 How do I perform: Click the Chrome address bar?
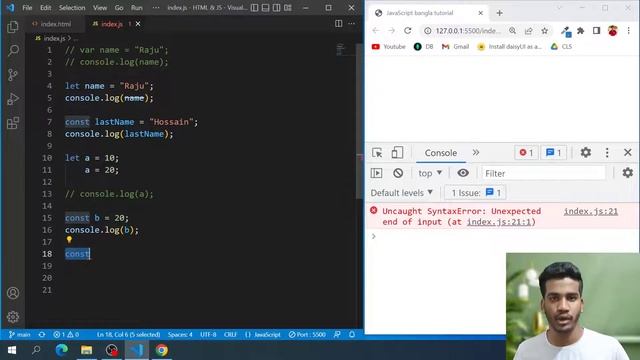tap(467, 31)
